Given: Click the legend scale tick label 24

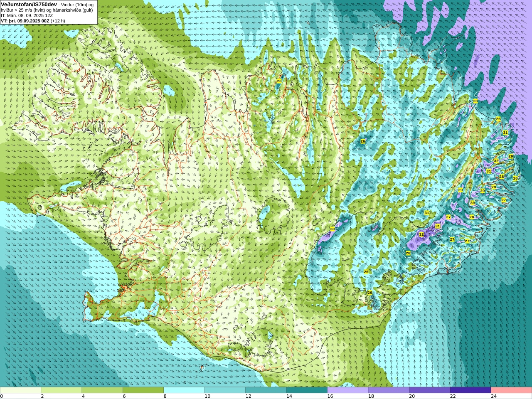Looking at the screenshot, I should click(494, 396).
